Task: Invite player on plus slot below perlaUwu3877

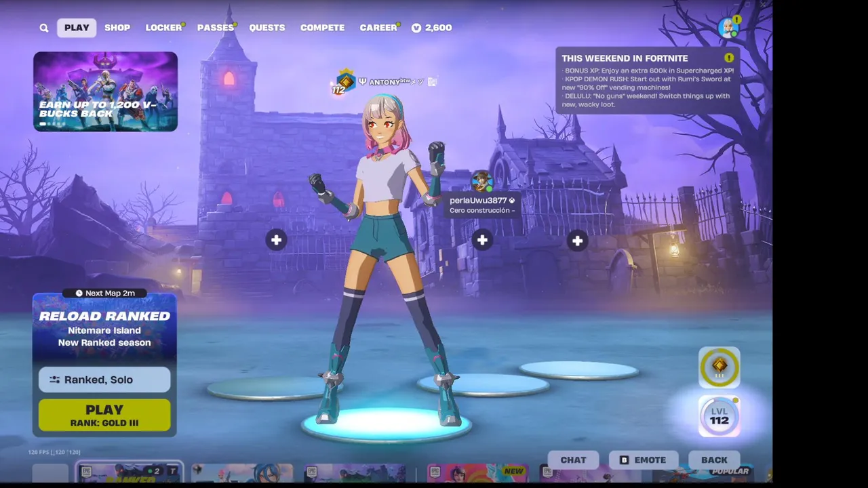Action: click(x=482, y=240)
